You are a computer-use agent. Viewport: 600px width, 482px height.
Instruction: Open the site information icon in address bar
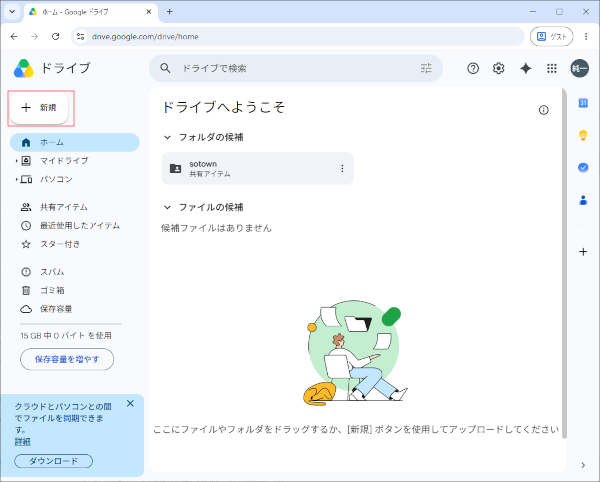click(80, 36)
